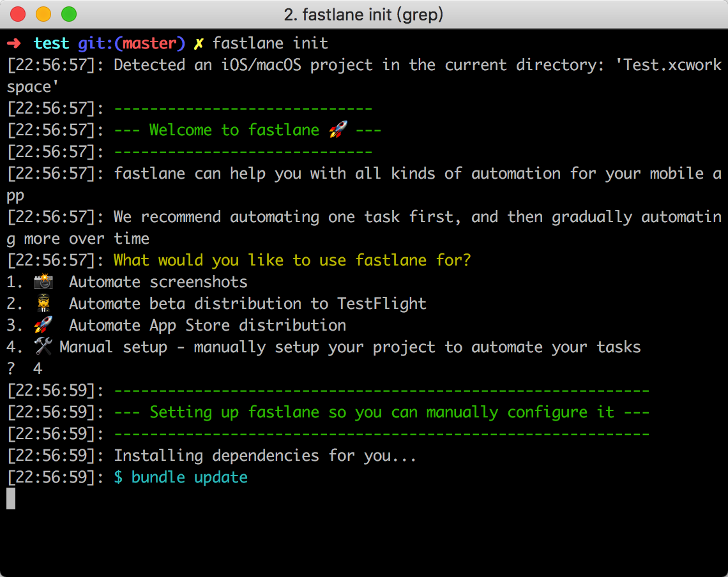Click the red close window button
Viewport: 728px width, 577px height.
click(18, 14)
